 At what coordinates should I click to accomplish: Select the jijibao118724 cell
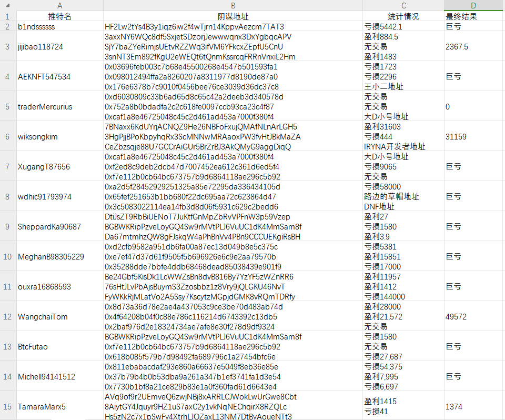point(59,46)
